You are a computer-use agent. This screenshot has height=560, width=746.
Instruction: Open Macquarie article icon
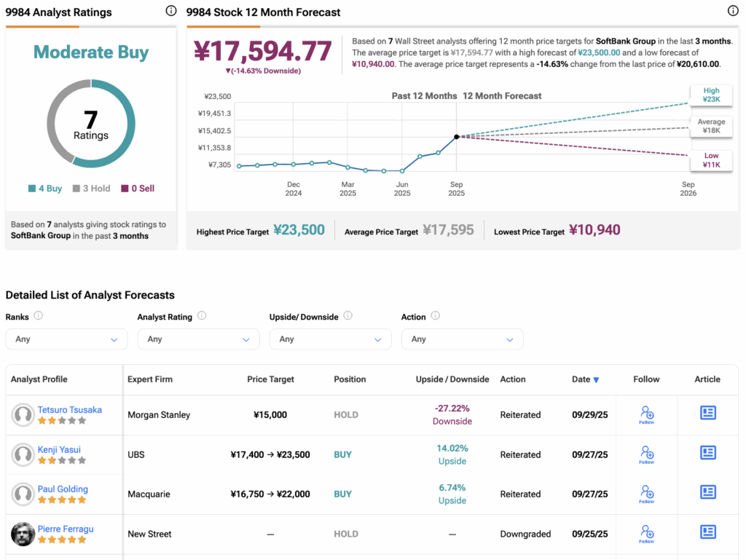coord(707,492)
